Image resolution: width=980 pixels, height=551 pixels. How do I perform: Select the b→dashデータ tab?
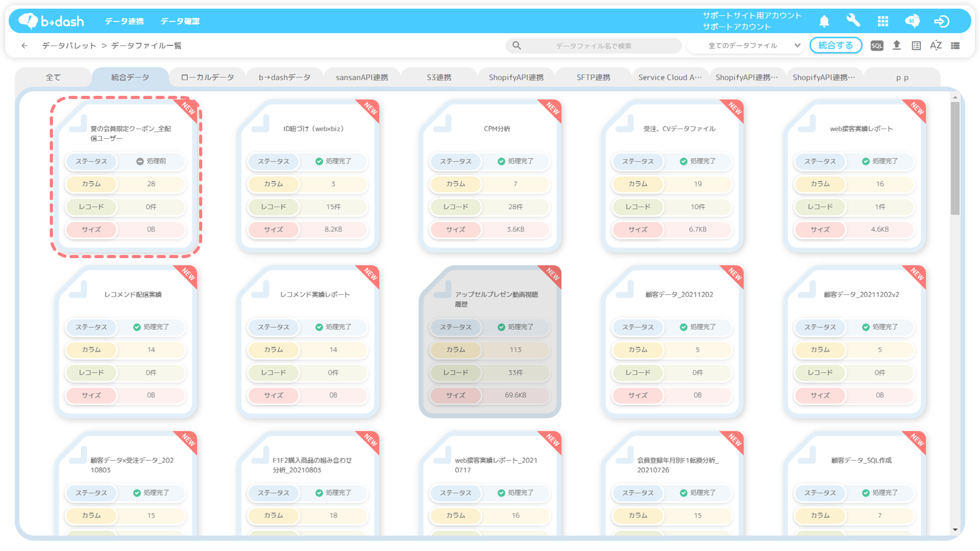coord(285,77)
